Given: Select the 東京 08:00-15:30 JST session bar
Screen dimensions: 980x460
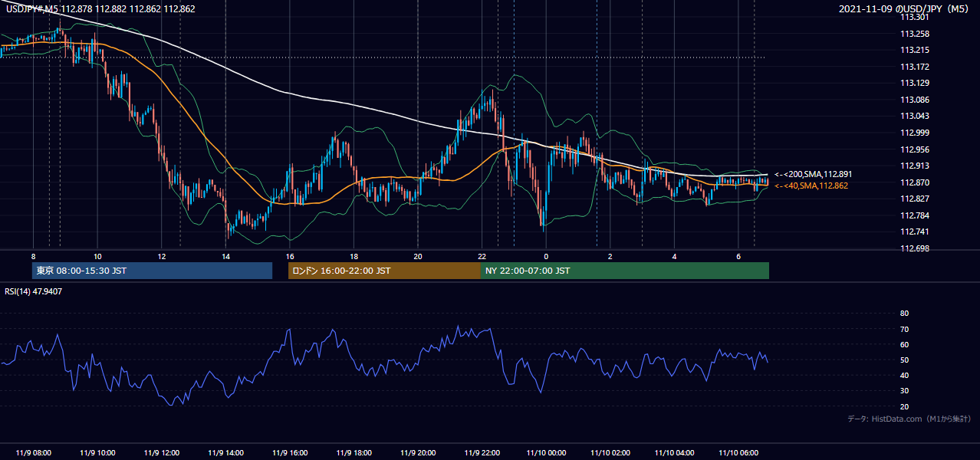Looking at the screenshot, I should pyautogui.click(x=152, y=271).
